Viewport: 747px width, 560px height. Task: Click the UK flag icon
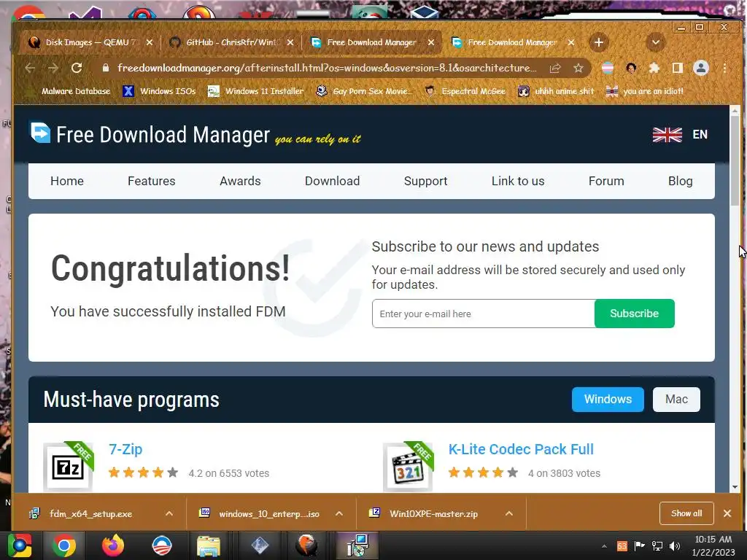(667, 135)
